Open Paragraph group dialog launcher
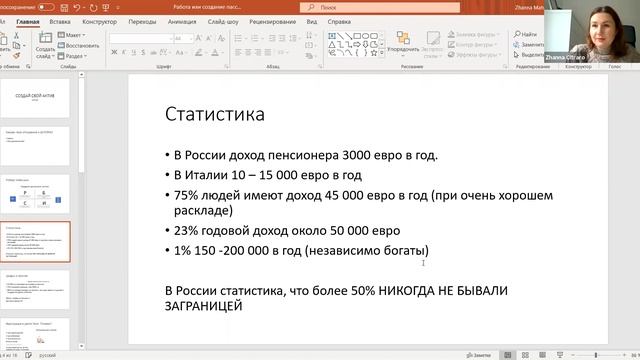Screen dimensions: 640x360 tap(320, 66)
